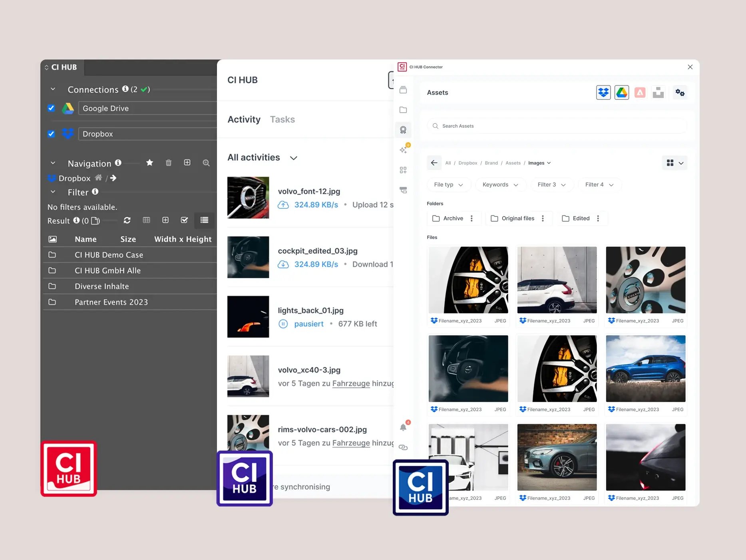
Task: Click the select-all check icon in Result row
Action: (x=184, y=220)
